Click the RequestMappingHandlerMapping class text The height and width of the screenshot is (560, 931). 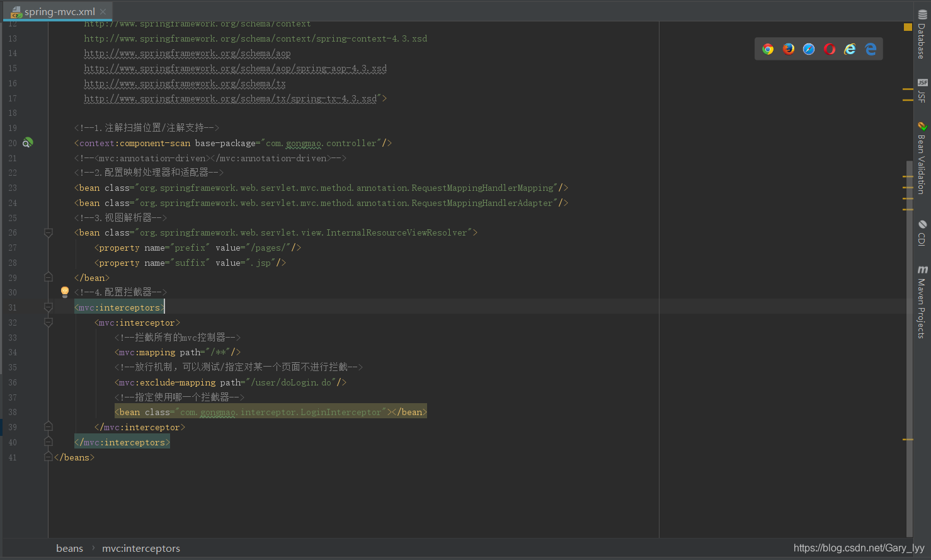click(483, 188)
